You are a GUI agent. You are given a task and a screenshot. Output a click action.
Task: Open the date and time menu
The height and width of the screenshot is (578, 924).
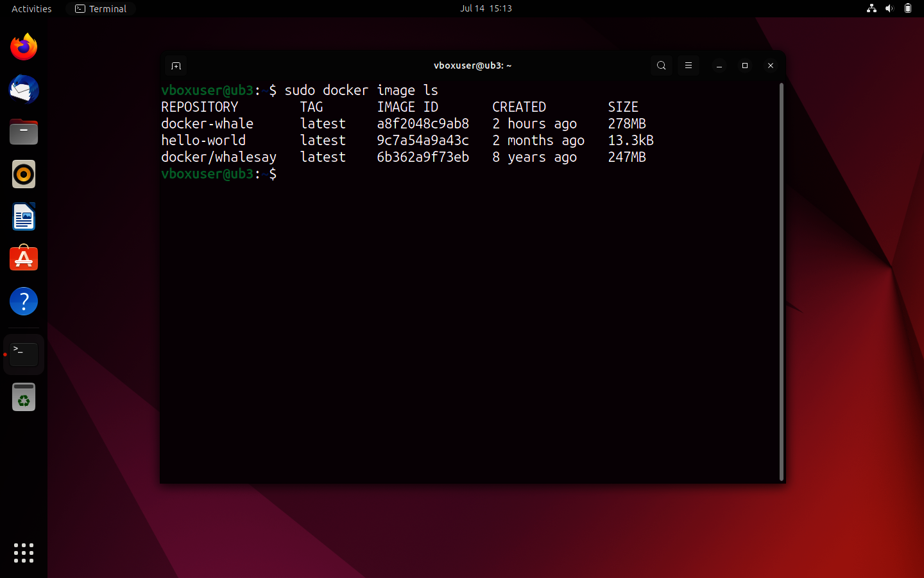(486, 8)
